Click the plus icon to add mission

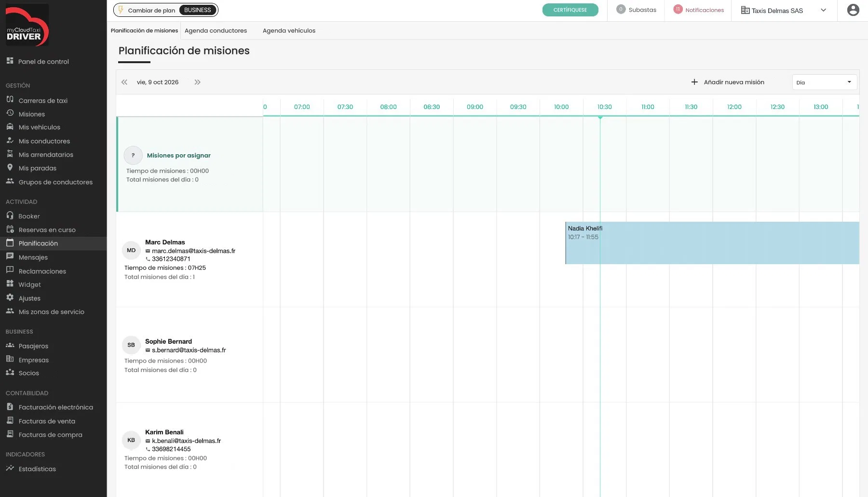click(694, 82)
